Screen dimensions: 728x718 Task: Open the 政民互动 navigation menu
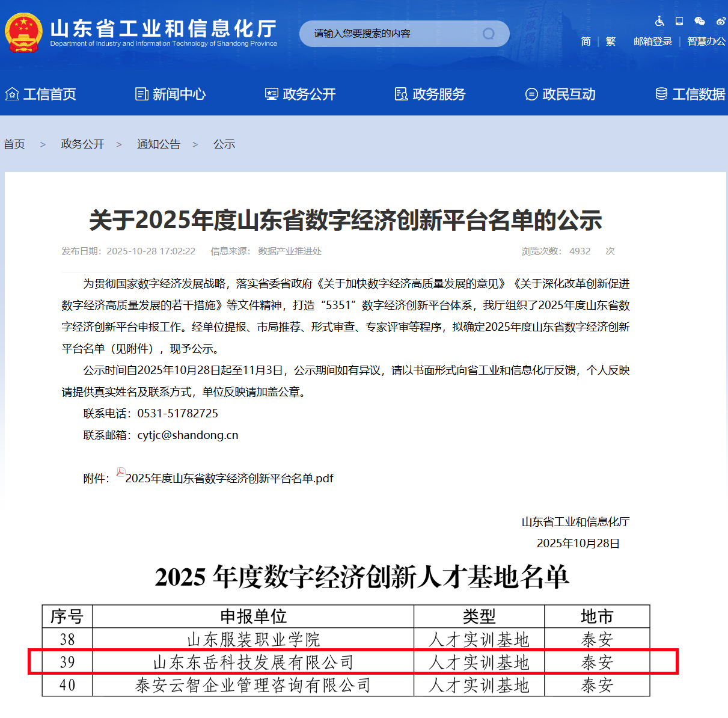pos(560,94)
